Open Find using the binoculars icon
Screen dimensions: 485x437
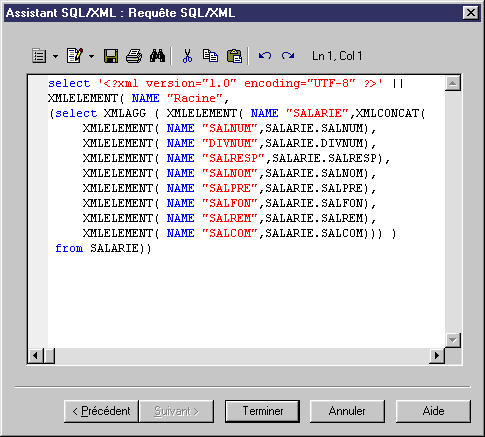coord(157,56)
